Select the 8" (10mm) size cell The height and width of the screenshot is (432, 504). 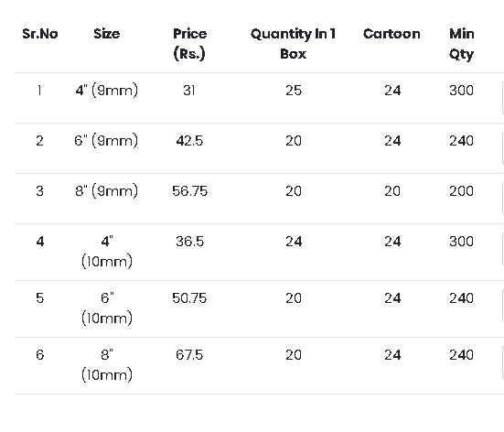[x=107, y=365]
